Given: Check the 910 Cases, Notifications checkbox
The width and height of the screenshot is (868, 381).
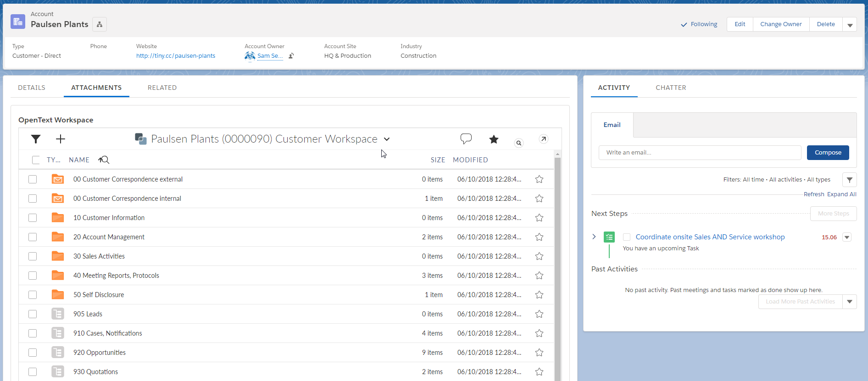Looking at the screenshot, I should pyautogui.click(x=33, y=333).
